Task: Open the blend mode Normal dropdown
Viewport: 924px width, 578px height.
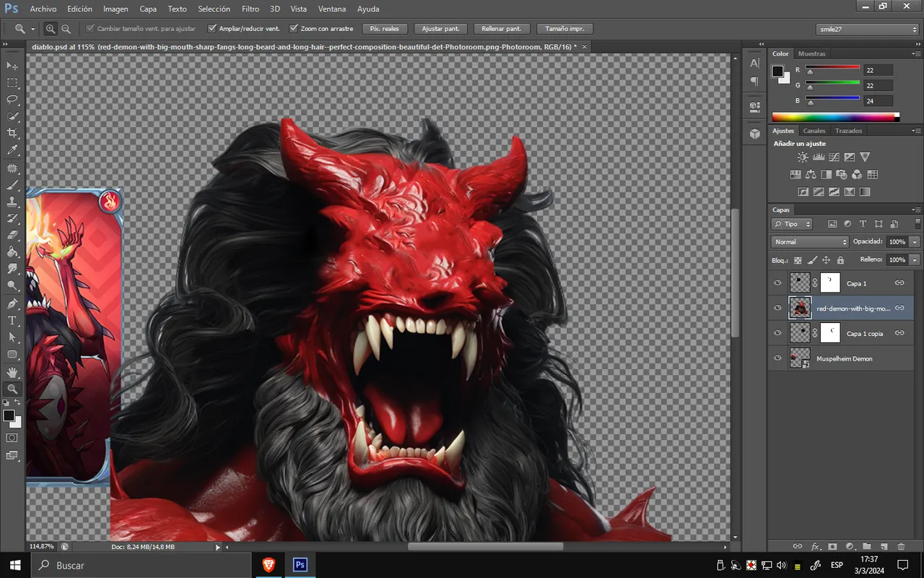Action: coord(810,242)
